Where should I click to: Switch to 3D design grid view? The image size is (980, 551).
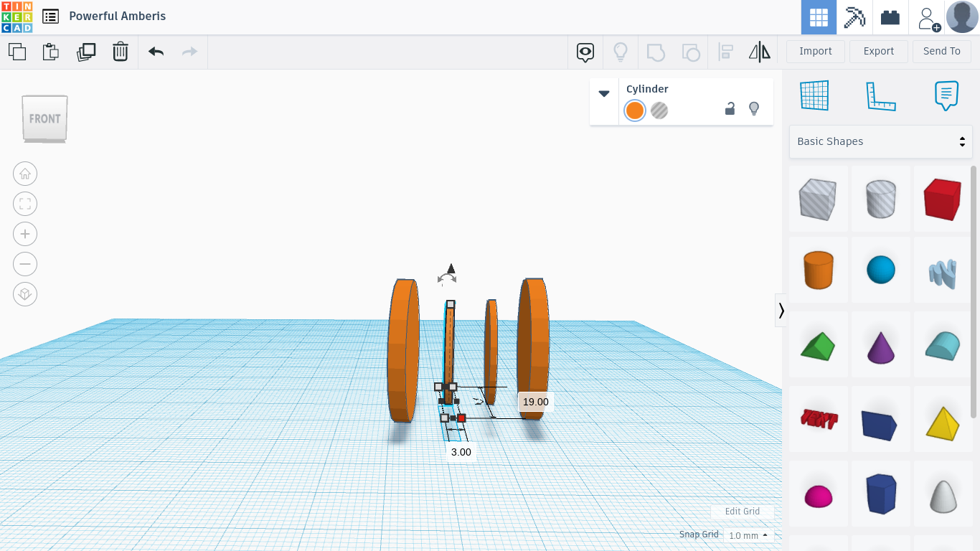click(x=819, y=17)
